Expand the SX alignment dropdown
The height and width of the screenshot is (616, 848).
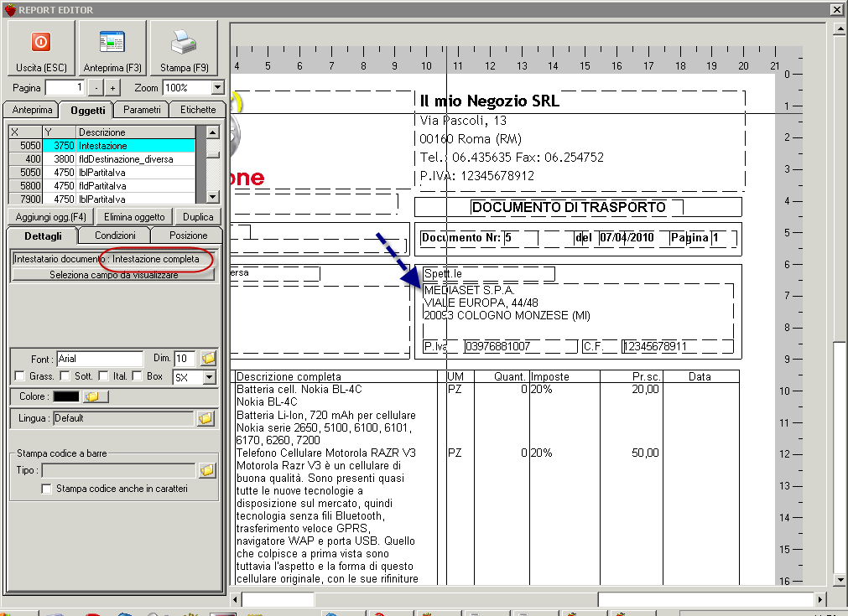pyautogui.click(x=209, y=378)
